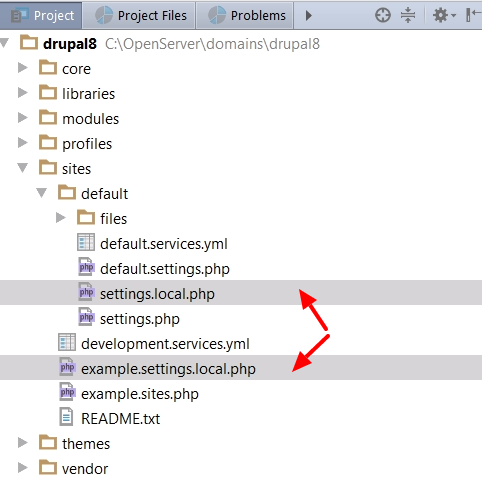The image size is (482, 482).
Task: Click the C:\OpenServer\domains\drupal8 path text
Action: click(213, 44)
